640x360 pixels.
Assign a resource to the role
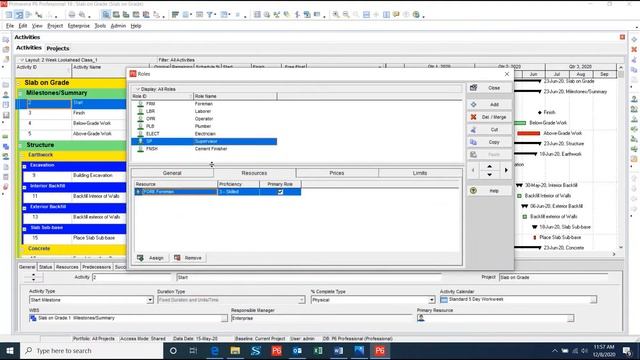(151, 258)
